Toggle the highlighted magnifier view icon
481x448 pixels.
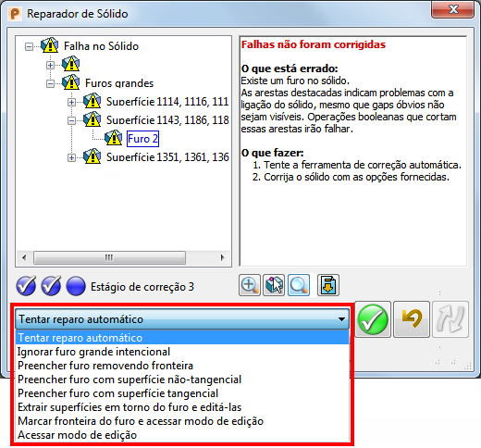click(299, 285)
